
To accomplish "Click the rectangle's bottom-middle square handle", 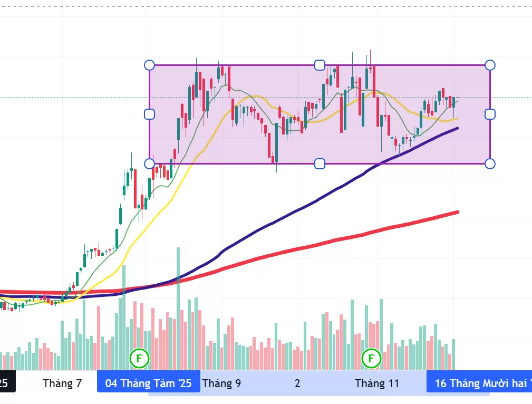I will point(320,163).
